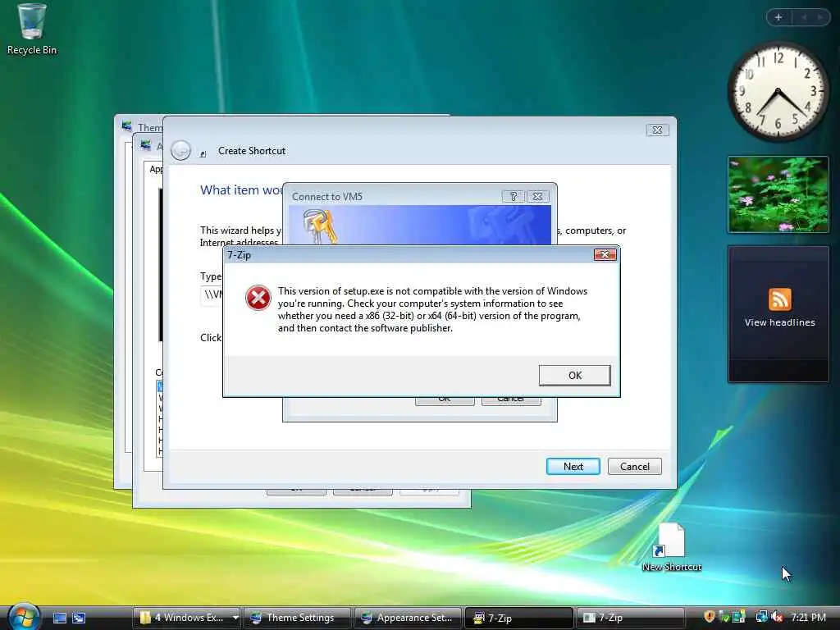Click Next in Create Shortcut wizard
The image size is (840, 630).
[x=573, y=467]
